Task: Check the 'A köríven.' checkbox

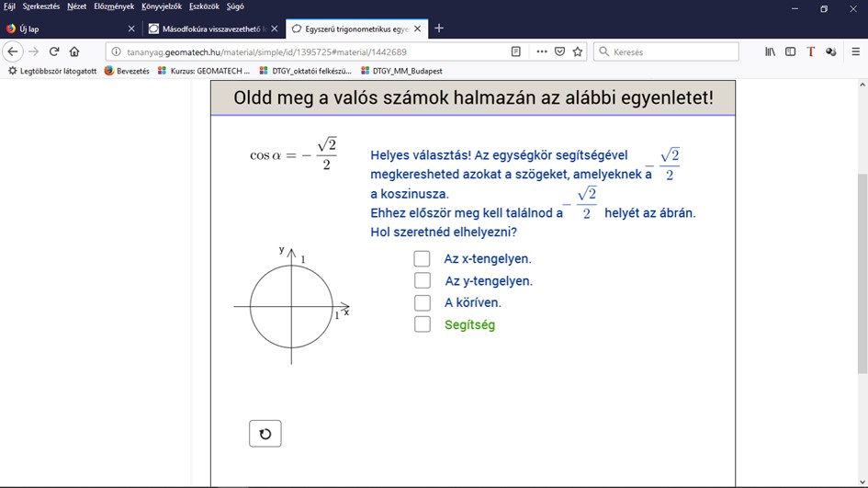Action: (422, 302)
